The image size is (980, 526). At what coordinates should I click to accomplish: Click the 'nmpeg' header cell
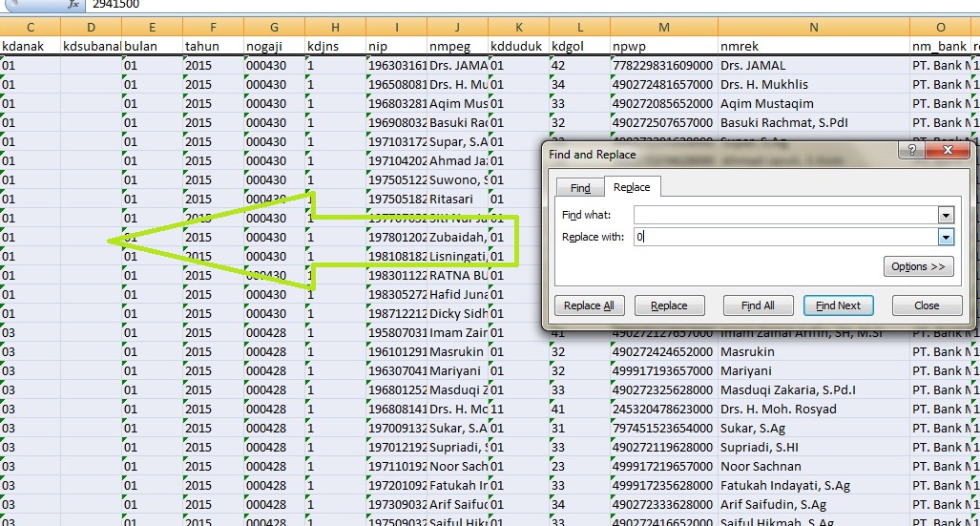click(x=457, y=46)
